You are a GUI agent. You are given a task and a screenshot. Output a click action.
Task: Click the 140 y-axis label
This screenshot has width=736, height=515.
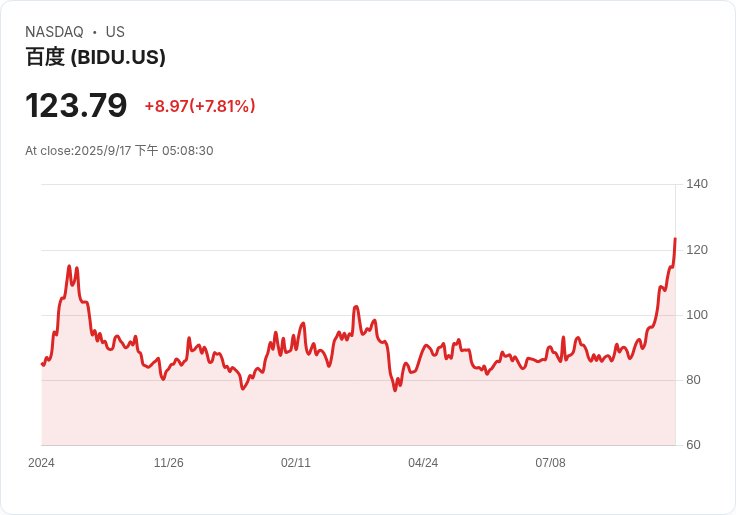tap(697, 184)
